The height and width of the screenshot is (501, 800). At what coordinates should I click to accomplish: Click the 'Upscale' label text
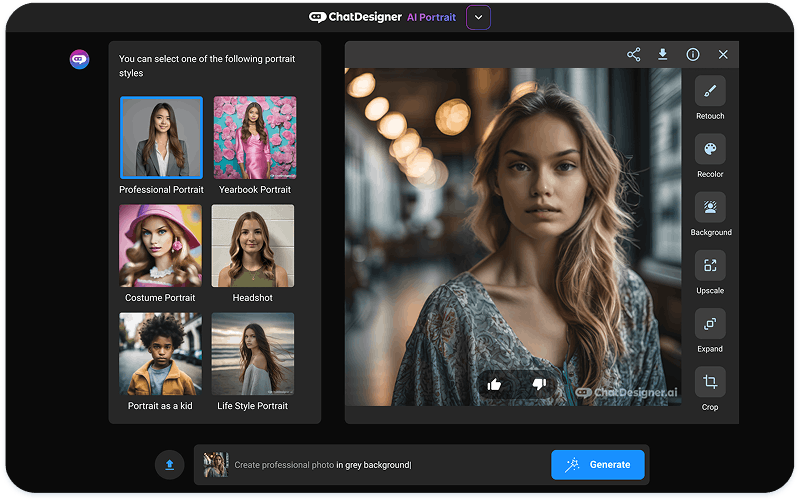[710, 290]
